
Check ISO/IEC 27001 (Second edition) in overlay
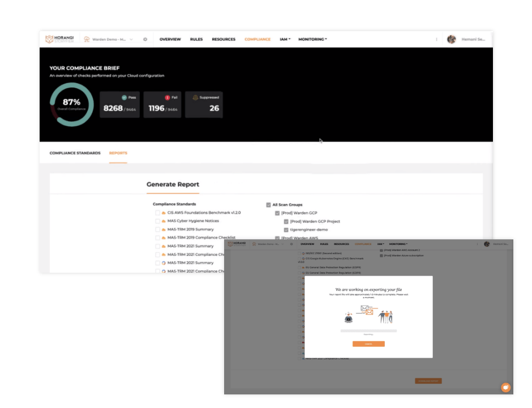[x=299, y=254]
